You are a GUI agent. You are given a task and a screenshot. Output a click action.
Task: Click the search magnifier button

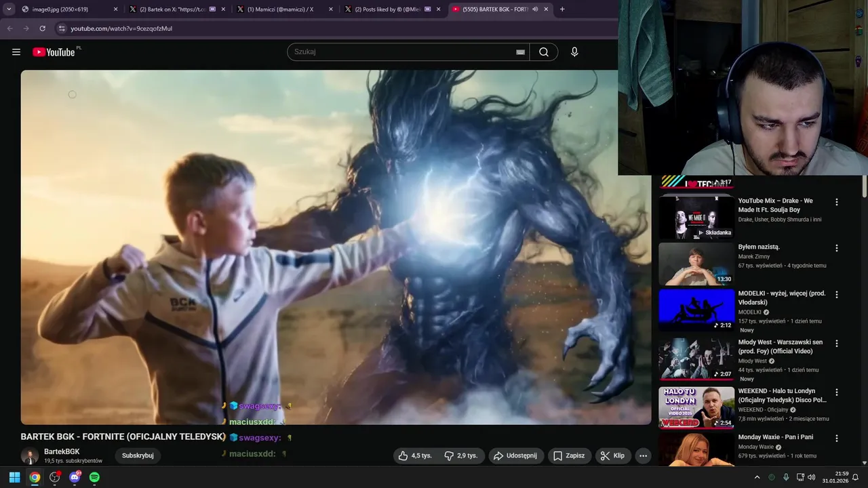(544, 52)
